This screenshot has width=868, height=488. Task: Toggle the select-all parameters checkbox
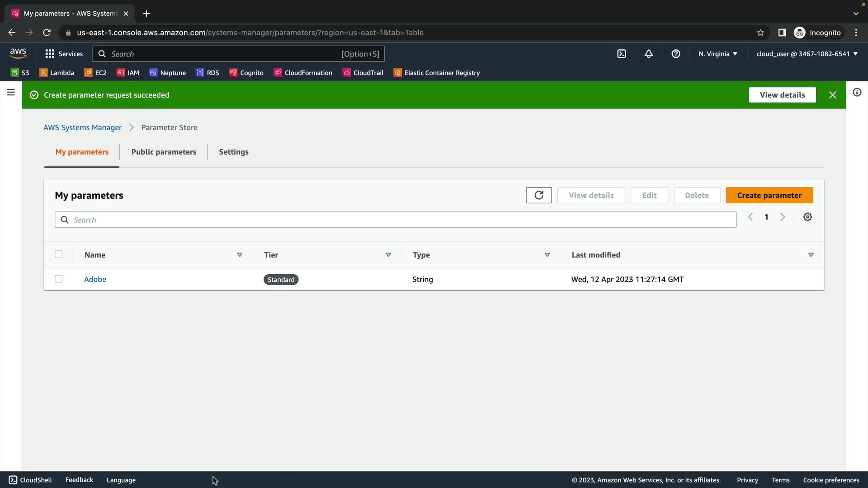(59, 254)
